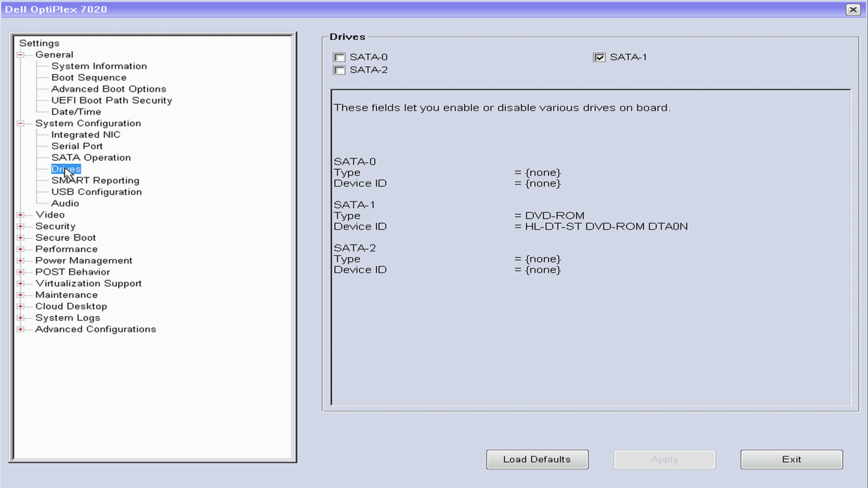The width and height of the screenshot is (868, 488).
Task: Select SATA Operation in the tree
Action: (x=91, y=158)
